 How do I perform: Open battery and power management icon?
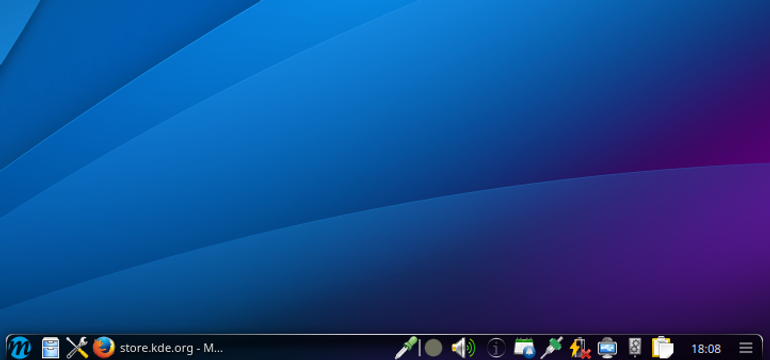coord(579,348)
